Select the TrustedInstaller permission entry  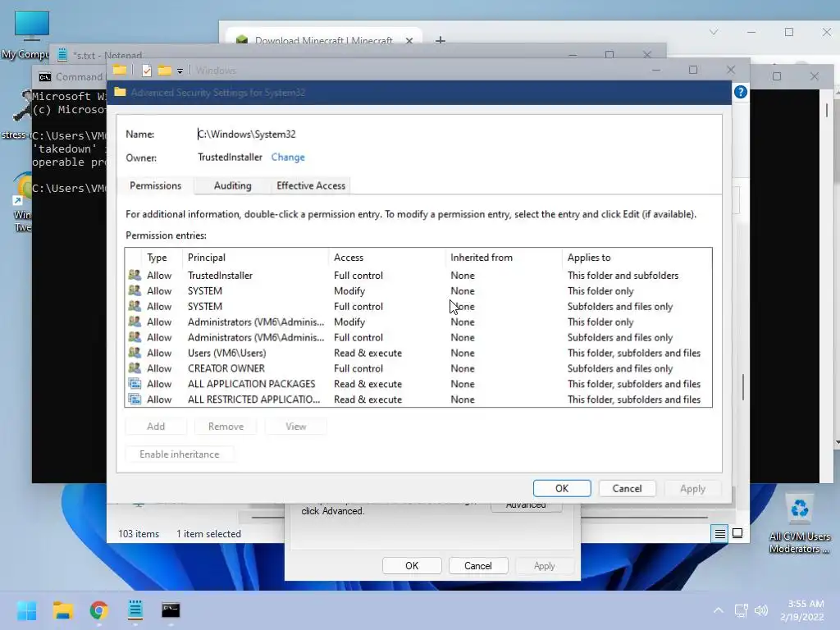[418, 275]
